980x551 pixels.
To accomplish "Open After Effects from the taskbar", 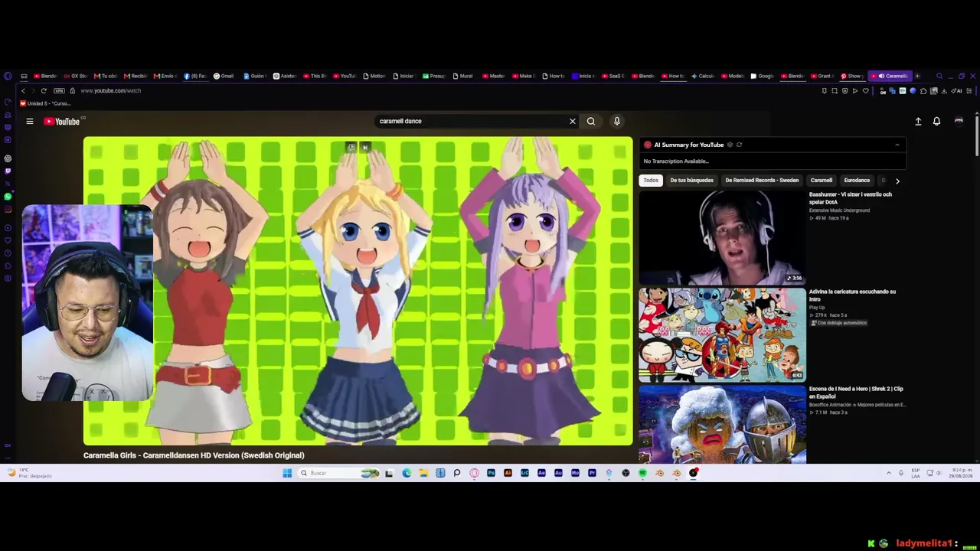I will (541, 473).
